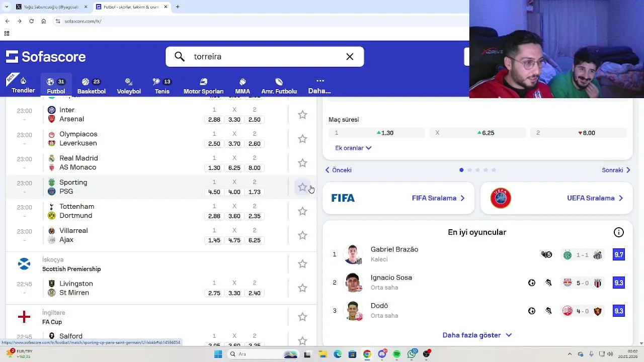Viewport: 644px width, 362px height.
Task: Click the 2.60 away odds for Leverkusen
Action: pyautogui.click(x=255, y=144)
